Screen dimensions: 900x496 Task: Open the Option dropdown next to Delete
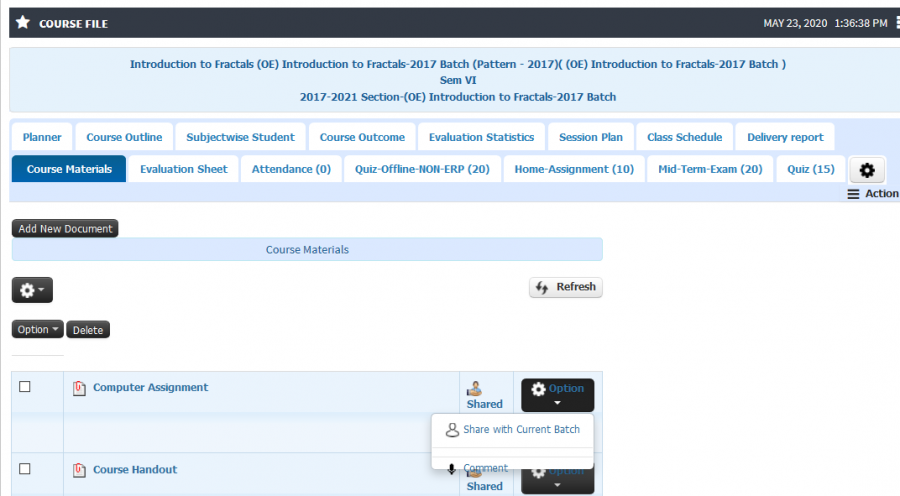[x=37, y=330]
